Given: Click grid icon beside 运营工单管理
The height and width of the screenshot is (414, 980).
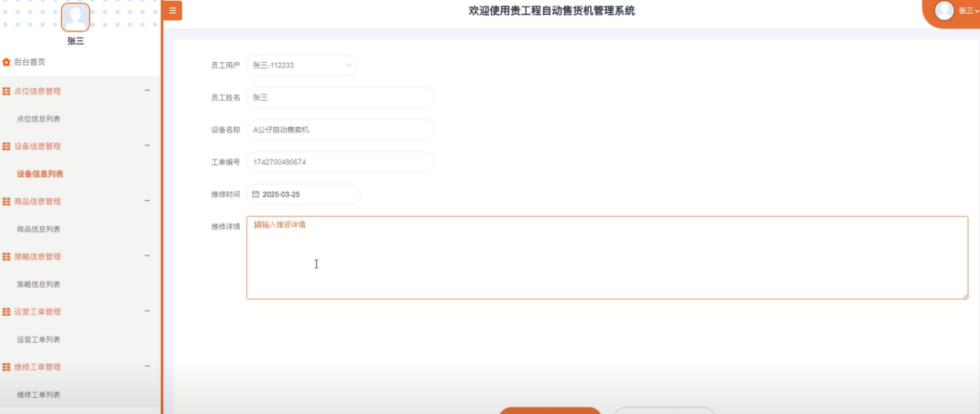Looking at the screenshot, I should [x=6, y=312].
